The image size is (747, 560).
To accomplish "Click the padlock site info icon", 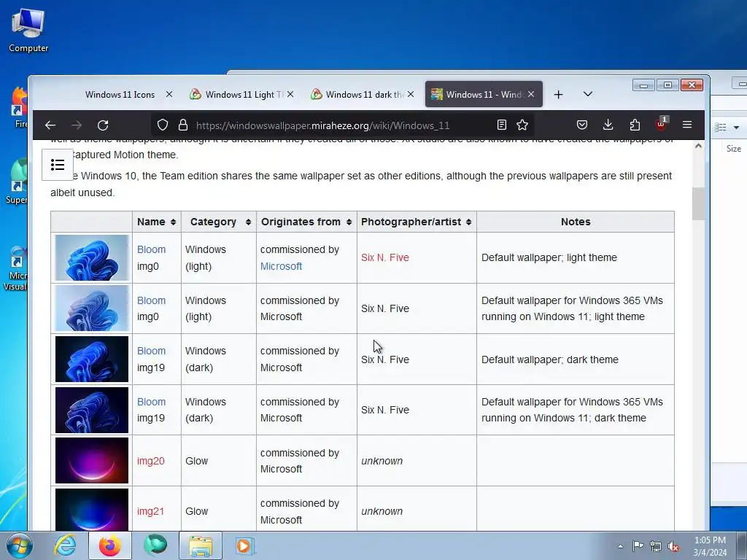I will [183, 125].
